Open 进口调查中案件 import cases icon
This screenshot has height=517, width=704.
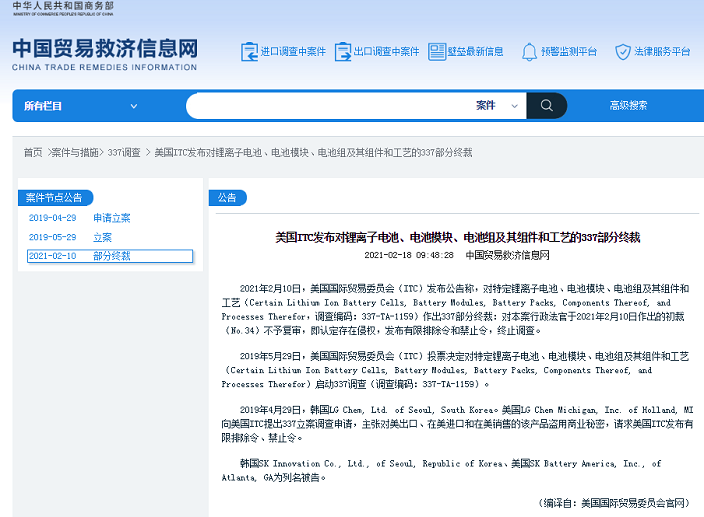[249, 52]
